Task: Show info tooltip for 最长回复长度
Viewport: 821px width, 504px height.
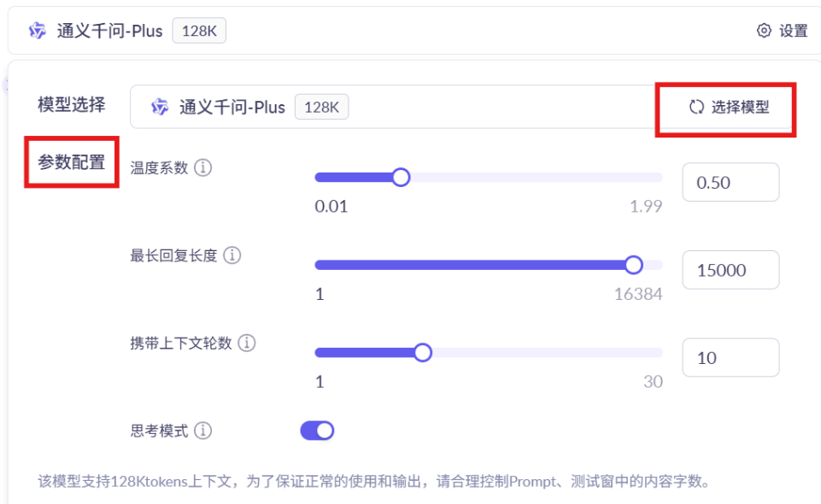Action: [x=232, y=255]
